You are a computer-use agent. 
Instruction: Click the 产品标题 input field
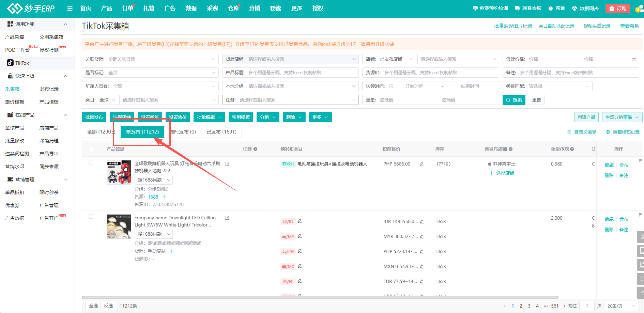[302, 73]
